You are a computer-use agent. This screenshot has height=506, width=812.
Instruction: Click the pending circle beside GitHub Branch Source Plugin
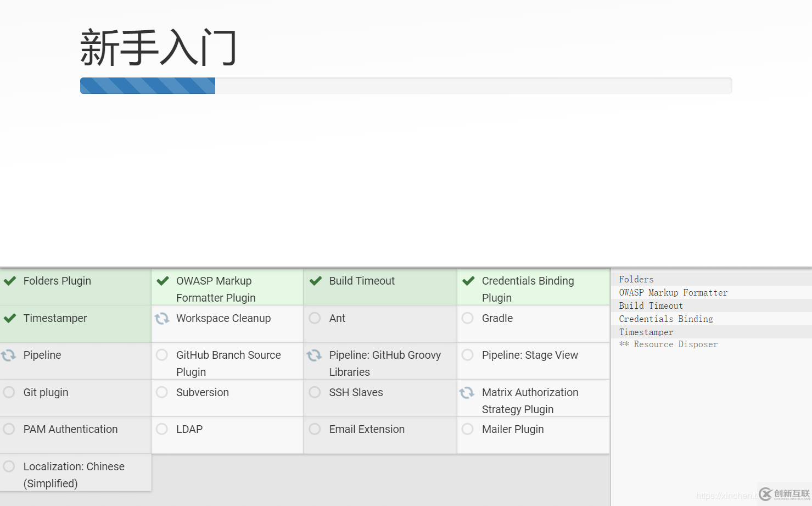pos(162,355)
